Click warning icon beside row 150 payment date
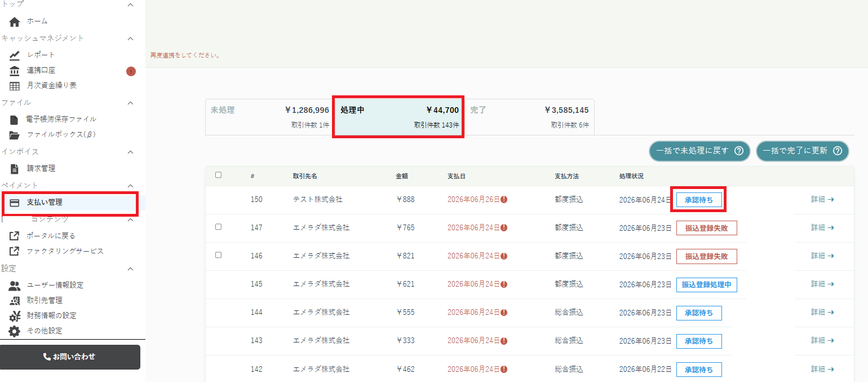 click(504, 200)
